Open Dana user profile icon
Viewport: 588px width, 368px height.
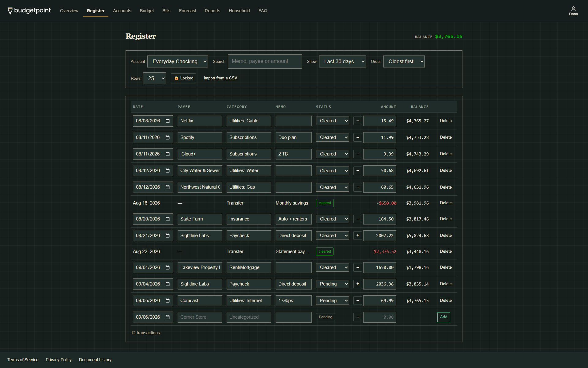click(573, 11)
